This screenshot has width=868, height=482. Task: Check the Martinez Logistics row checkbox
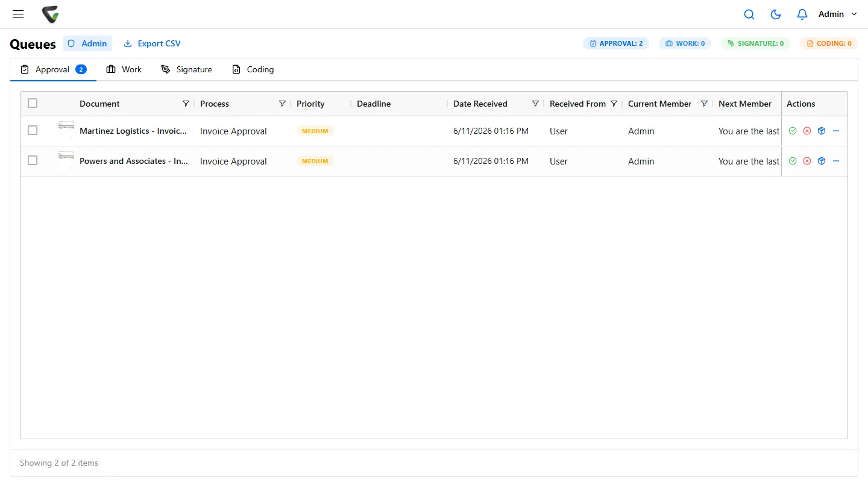[x=33, y=130]
